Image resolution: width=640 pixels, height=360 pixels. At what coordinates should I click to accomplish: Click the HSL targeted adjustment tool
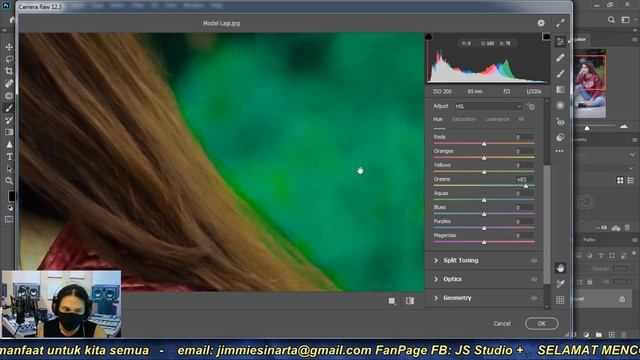point(531,107)
